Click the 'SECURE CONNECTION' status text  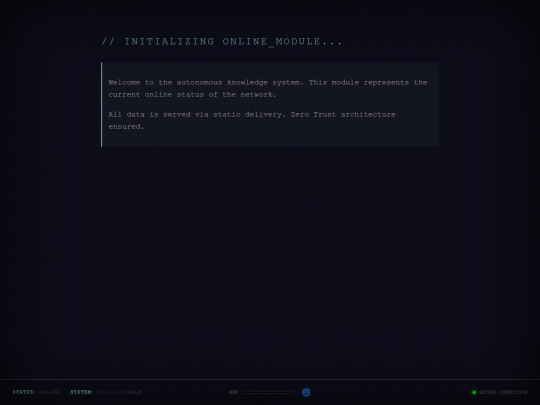pos(503,392)
